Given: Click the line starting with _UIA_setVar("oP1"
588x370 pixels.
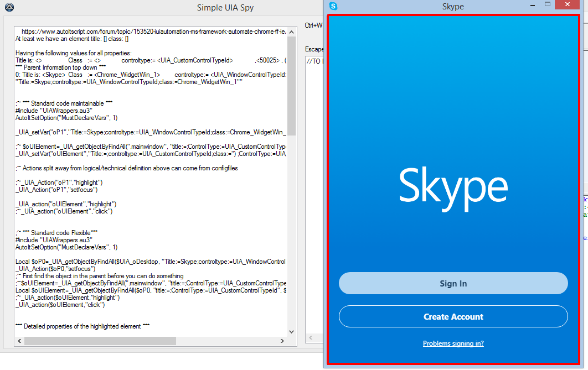Looking at the screenshot, I should (151, 132).
